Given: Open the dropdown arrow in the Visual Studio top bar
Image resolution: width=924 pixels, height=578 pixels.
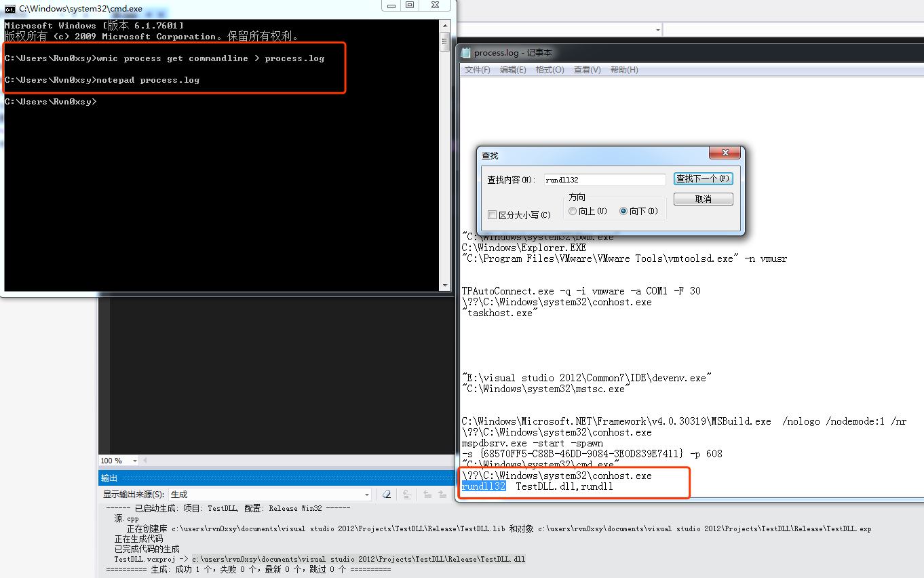Looking at the screenshot, I should [657, 30].
